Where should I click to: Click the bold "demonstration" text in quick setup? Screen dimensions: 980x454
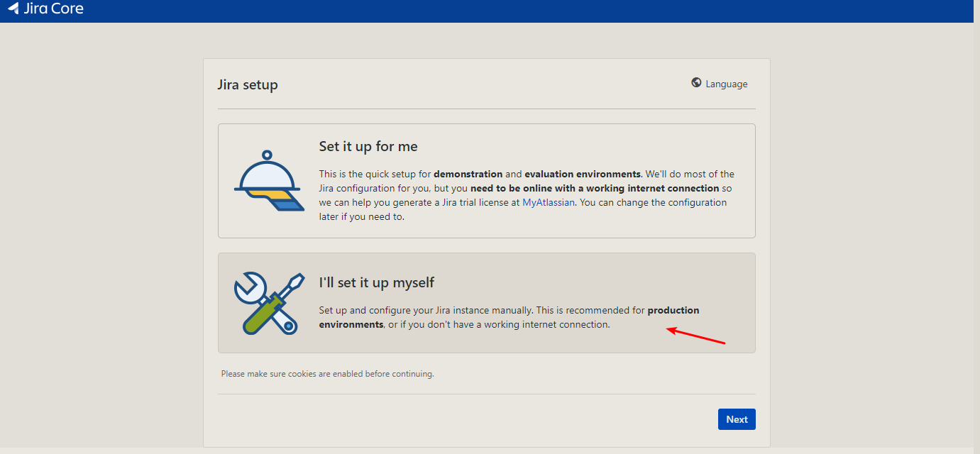468,174
